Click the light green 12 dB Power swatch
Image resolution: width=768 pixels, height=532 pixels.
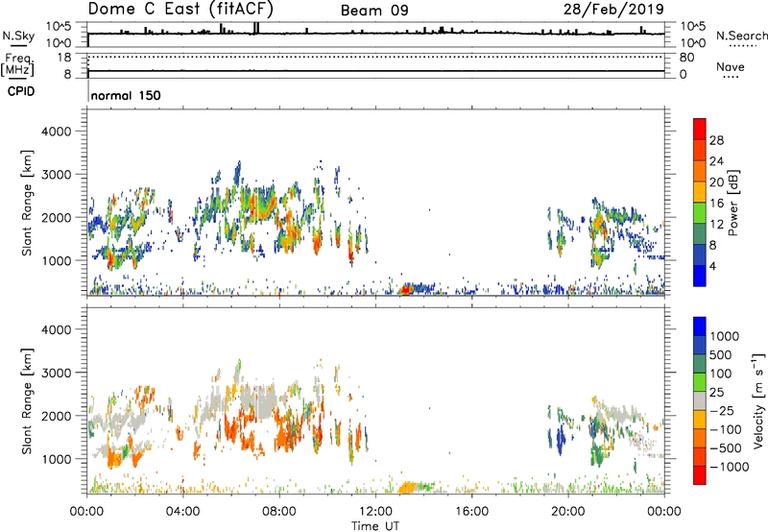coord(700,212)
